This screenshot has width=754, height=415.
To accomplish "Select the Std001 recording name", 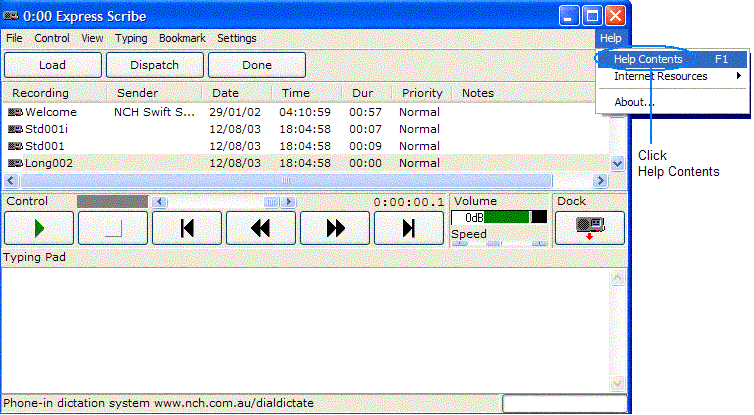I will point(44,146).
